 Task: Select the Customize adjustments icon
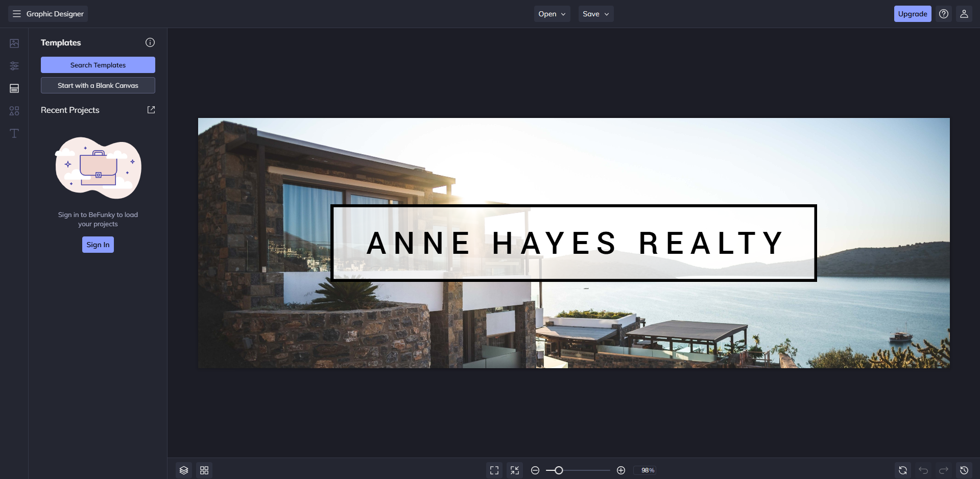pyautogui.click(x=14, y=66)
